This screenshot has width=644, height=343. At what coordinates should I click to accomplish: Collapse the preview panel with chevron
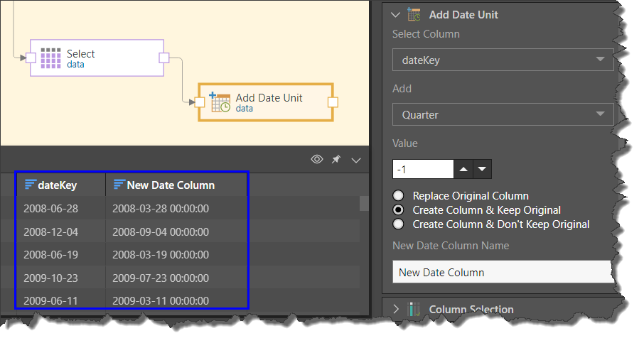[x=356, y=160]
